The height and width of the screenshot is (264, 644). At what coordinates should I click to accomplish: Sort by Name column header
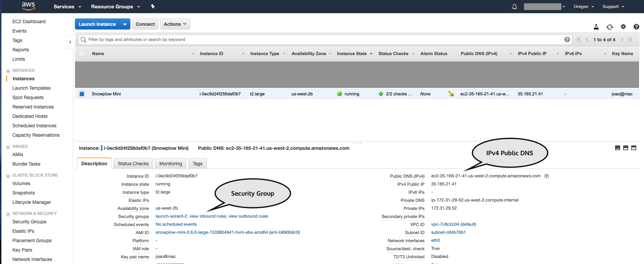98,54
